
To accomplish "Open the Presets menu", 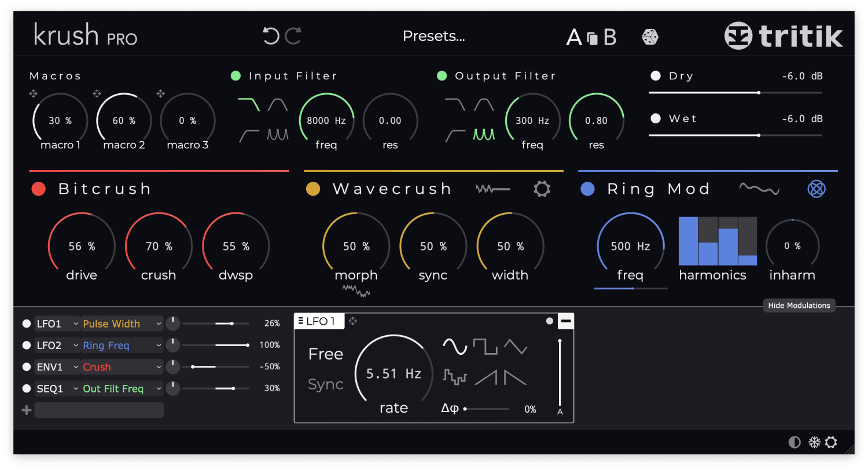I will tap(433, 36).
